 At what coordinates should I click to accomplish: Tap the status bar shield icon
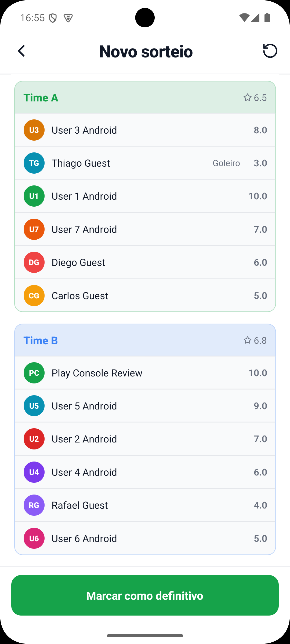pos(53,18)
